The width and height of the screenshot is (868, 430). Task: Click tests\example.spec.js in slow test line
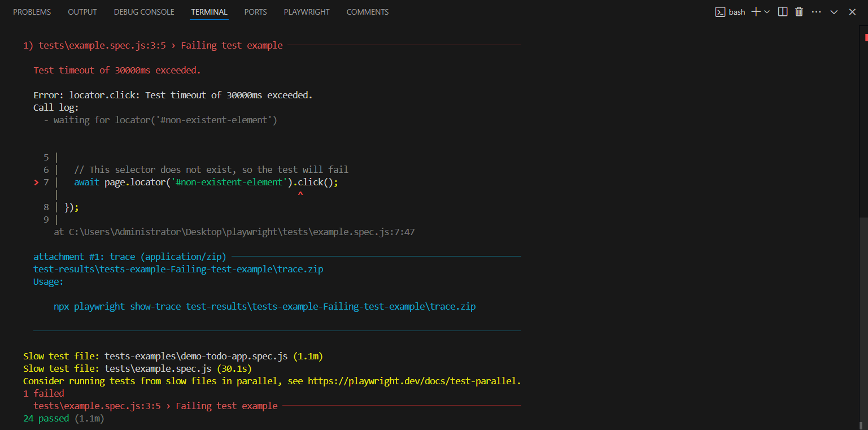158,368
